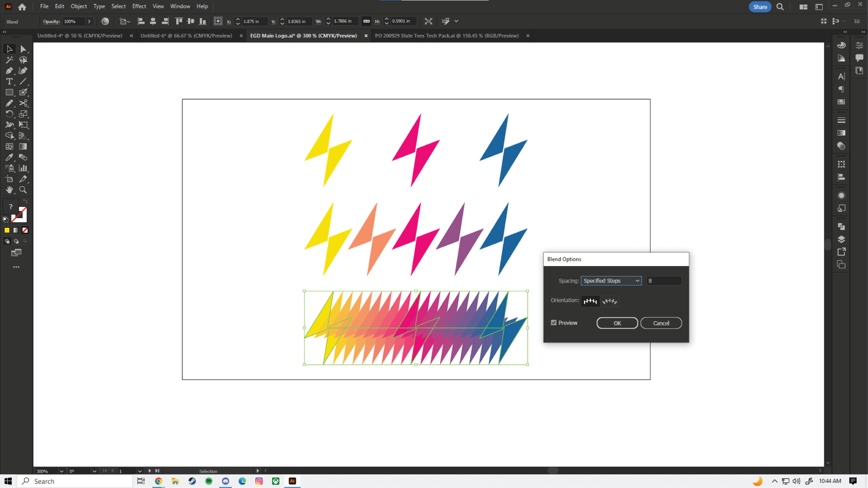Screen dimensions: 868x488
Task: Click the yellow fill color swatch
Action: click(x=7, y=230)
